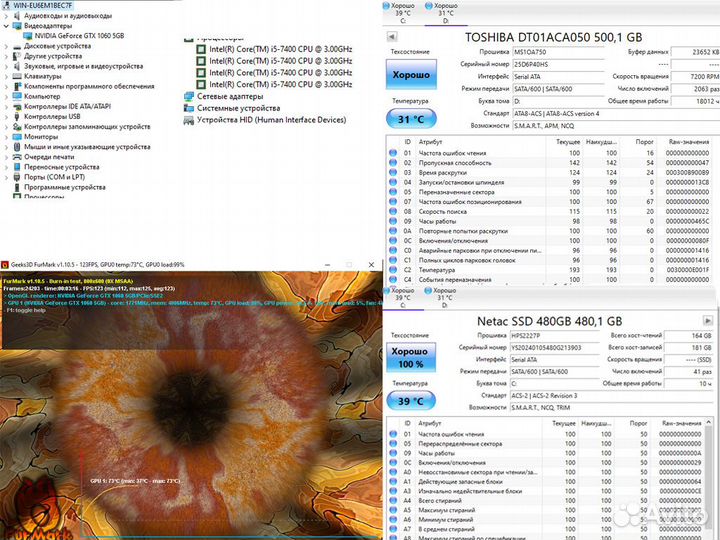Viewport: 720px width, 540px height.
Task: Expand the Дисковые устройства node
Action: coord(5,46)
